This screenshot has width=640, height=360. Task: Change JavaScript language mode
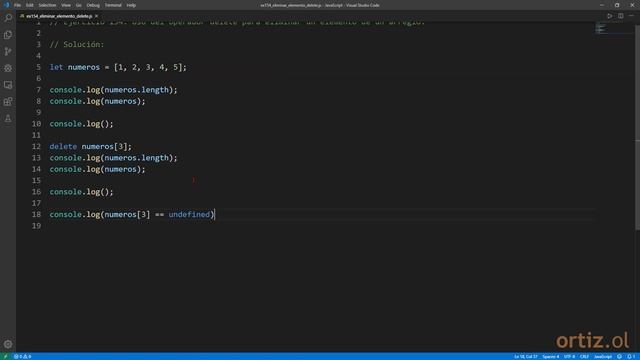point(603,357)
